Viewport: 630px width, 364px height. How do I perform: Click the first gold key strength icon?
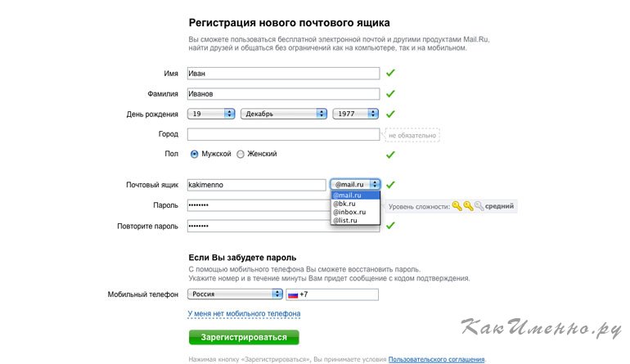457,206
